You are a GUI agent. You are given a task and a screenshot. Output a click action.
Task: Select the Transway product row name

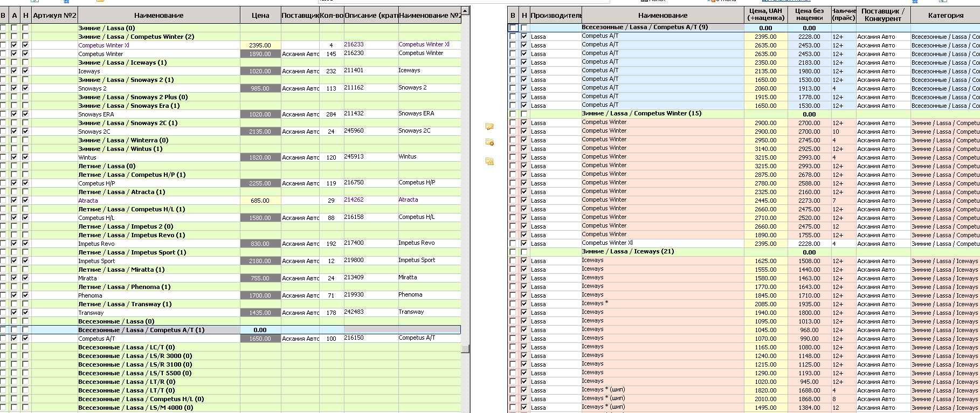point(91,313)
